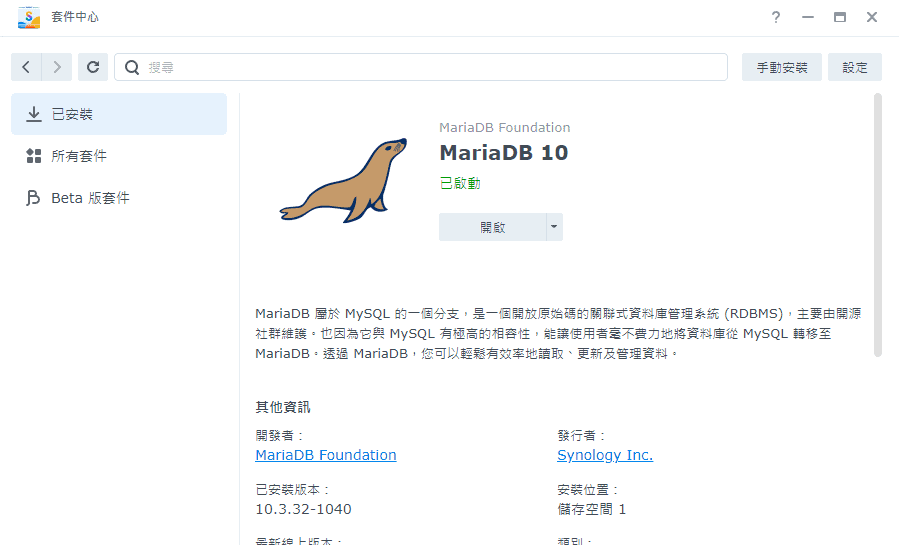This screenshot has height=545, width=899.
Task: Go forward with the right arrow button
Action: [57, 67]
